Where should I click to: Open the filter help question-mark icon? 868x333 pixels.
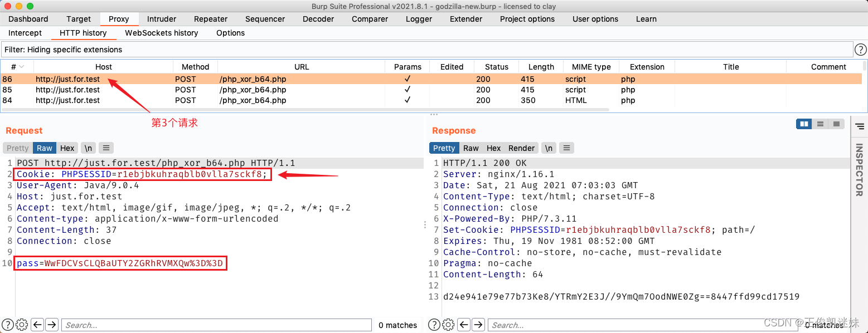[861, 50]
